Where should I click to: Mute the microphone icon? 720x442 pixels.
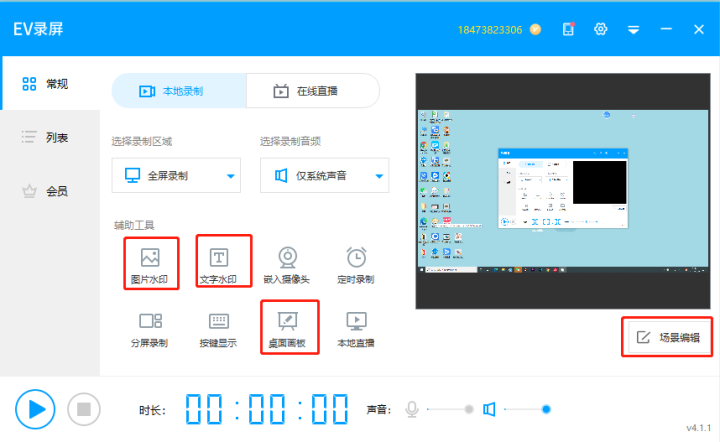(412, 409)
